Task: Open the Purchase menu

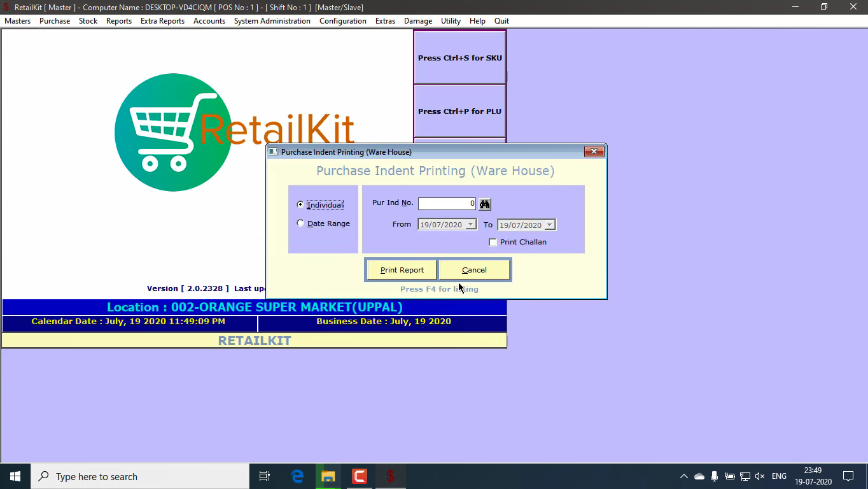Action: (x=55, y=21)
